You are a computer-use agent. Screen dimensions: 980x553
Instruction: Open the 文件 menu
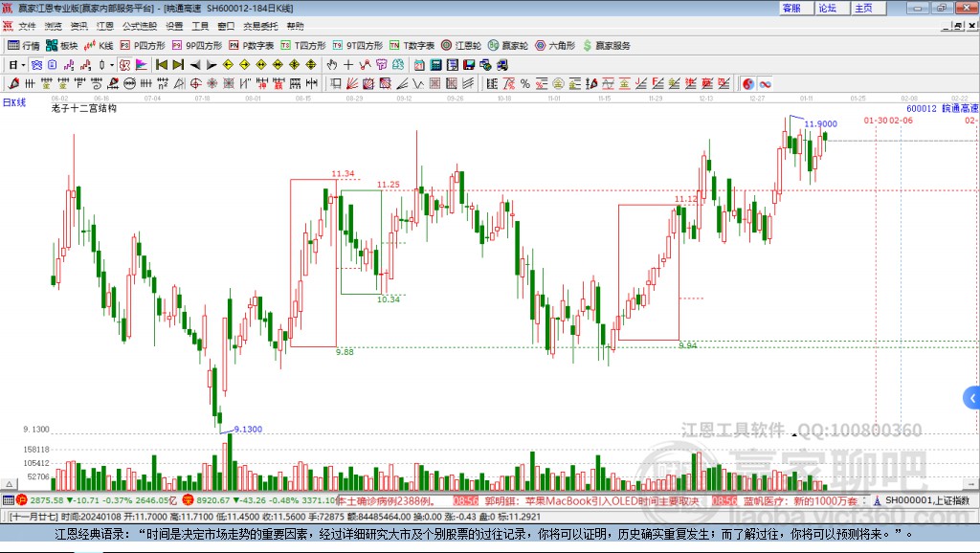pyautogui.click(x=27, y=26)
